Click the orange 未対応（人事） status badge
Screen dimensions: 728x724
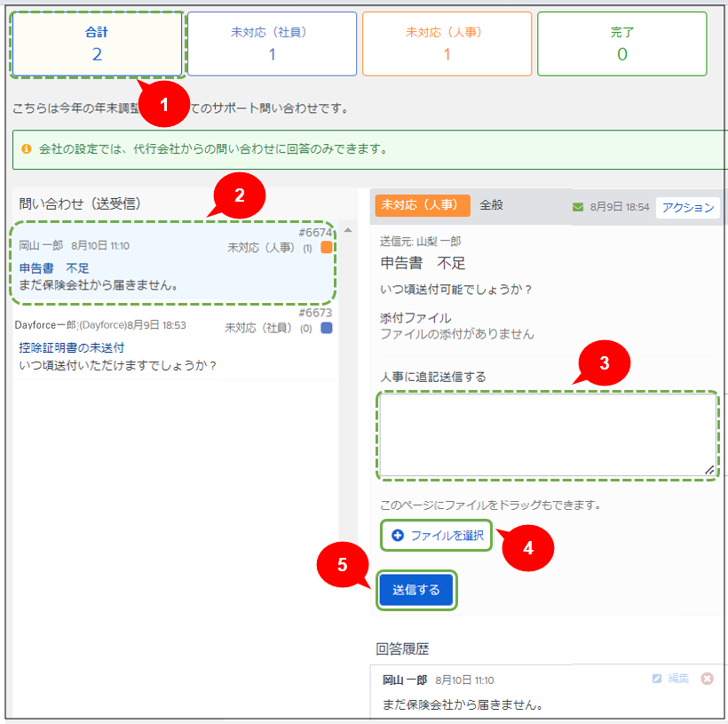pos(423,204)
